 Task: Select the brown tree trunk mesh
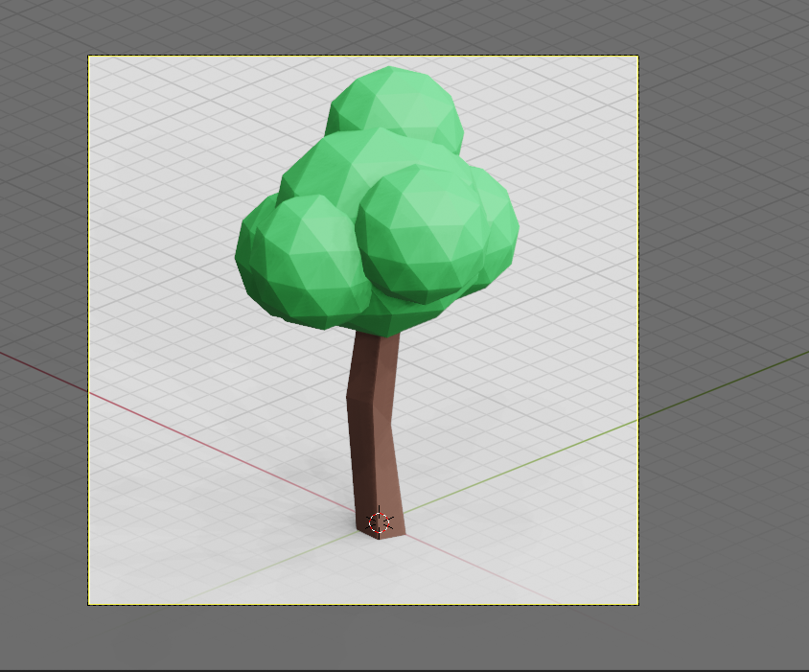click(376, 436)
